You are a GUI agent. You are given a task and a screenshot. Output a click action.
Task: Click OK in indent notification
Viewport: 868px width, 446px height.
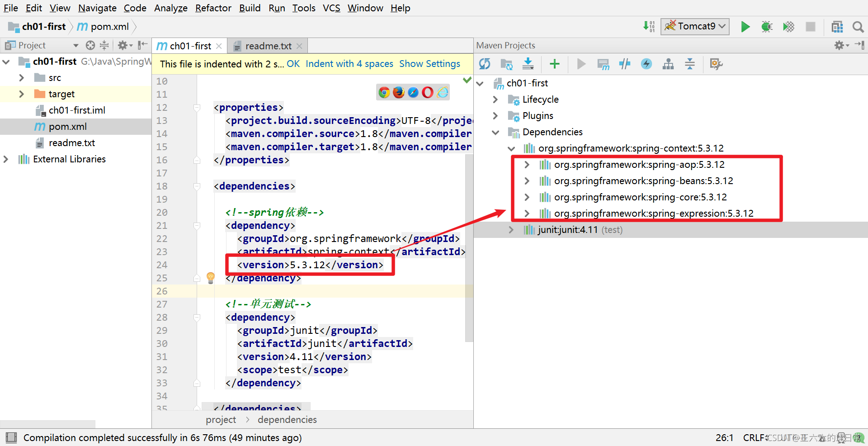click(293, 64)
